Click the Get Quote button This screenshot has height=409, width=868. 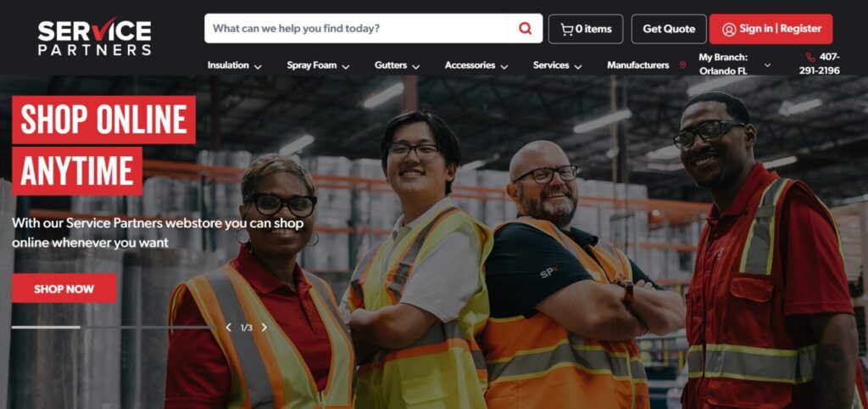tap(669, 29)
